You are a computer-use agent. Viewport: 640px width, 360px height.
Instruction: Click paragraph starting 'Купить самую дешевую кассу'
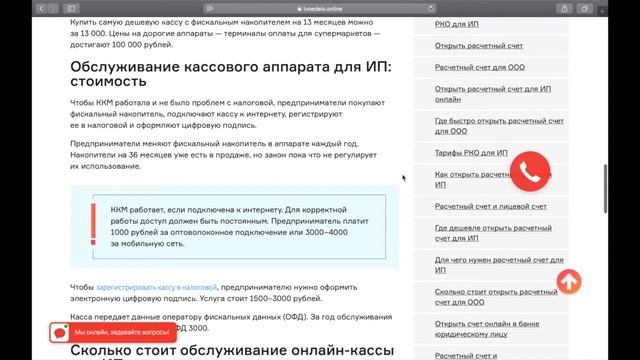click(x=225, y=33)
